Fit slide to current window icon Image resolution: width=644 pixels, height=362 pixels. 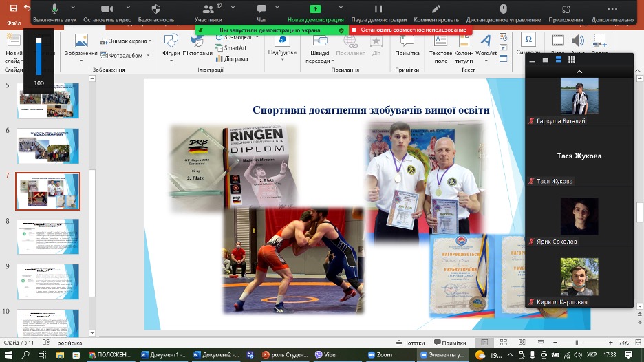[638, 343]
